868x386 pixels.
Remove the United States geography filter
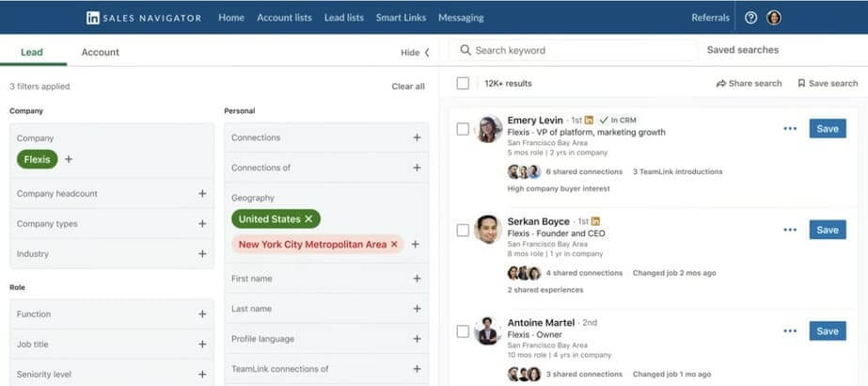(x=308, y=219)
